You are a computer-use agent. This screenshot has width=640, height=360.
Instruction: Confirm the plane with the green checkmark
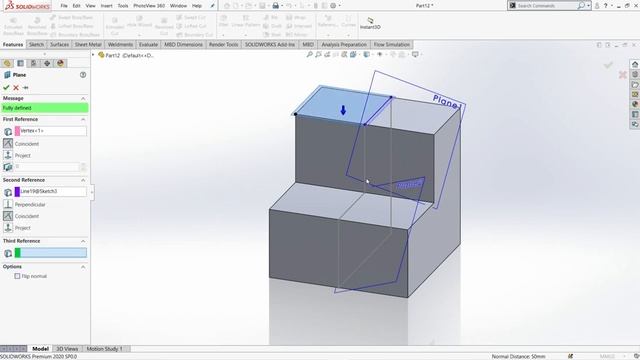pyautogui.click(x=6, y=87)
